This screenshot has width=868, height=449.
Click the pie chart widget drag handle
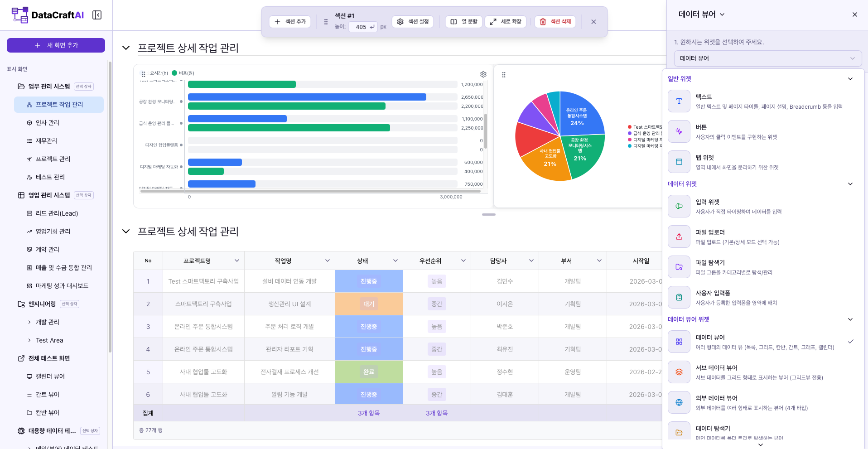coord(504,75)
